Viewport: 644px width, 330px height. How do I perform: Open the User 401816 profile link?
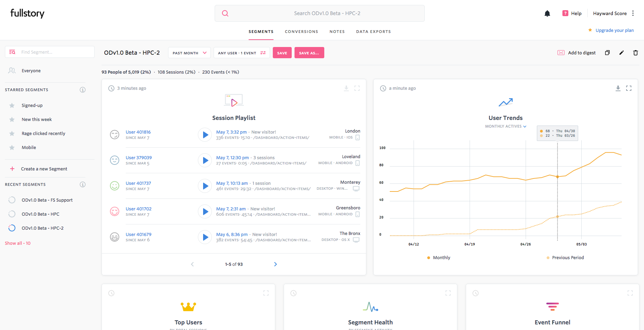point(138,132)
